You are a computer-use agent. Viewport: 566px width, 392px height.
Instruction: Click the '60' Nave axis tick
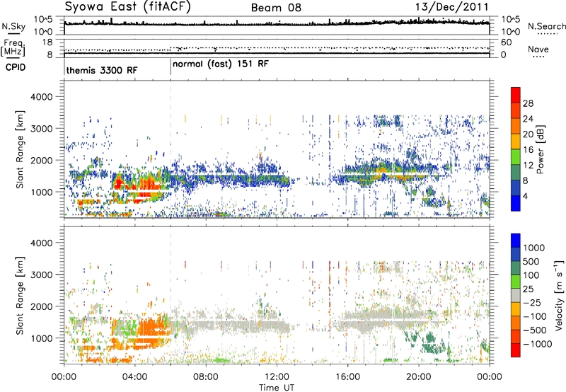pyautogui.click(x=506, y=42)
